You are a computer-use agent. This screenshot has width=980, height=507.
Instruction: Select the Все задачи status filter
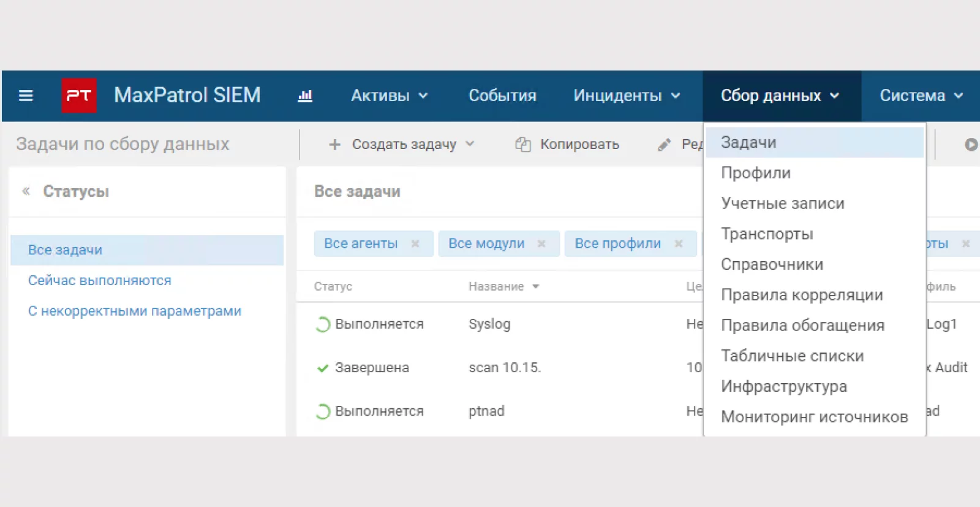tap(147, 250)
